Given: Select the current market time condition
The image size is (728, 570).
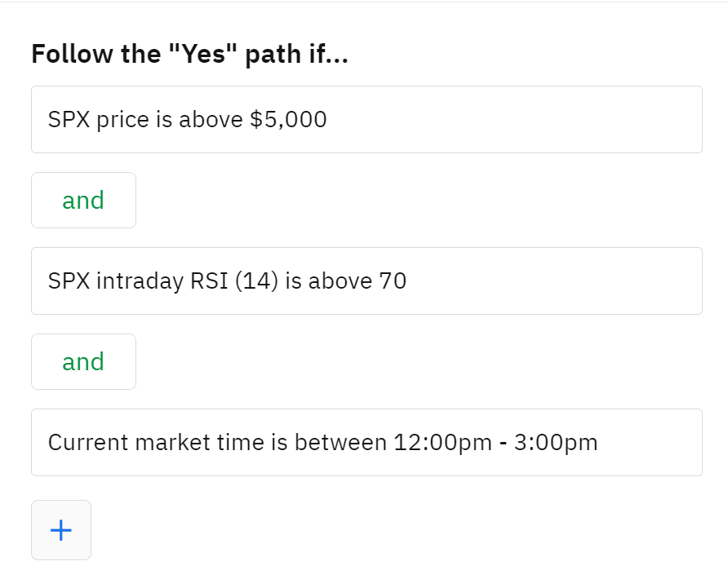Looking at the screenshot, I should pyautogui.click(x=366, y=443).
